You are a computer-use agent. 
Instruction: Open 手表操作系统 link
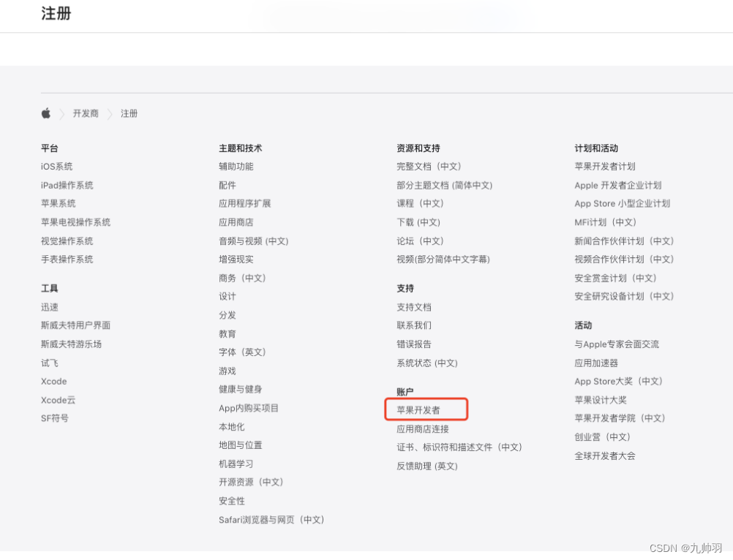pyautogui.click(x=67, y=260)
